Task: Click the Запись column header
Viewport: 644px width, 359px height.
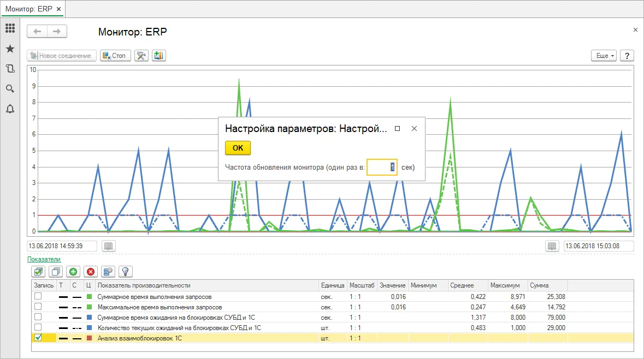Action: (x=44, y=285)
